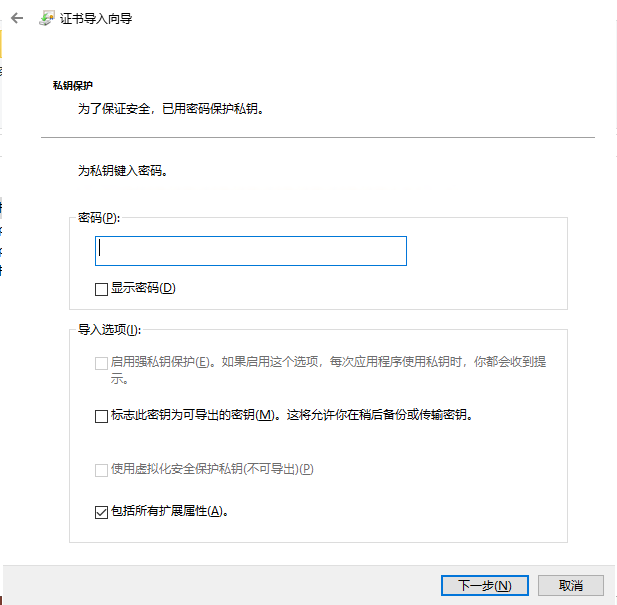Click the 导入选项(I): group label

[x=109, y=330]
